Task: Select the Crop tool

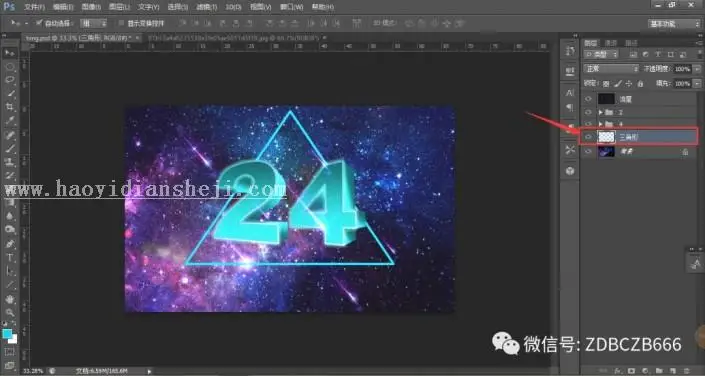Action: click(x=9, y=107)
